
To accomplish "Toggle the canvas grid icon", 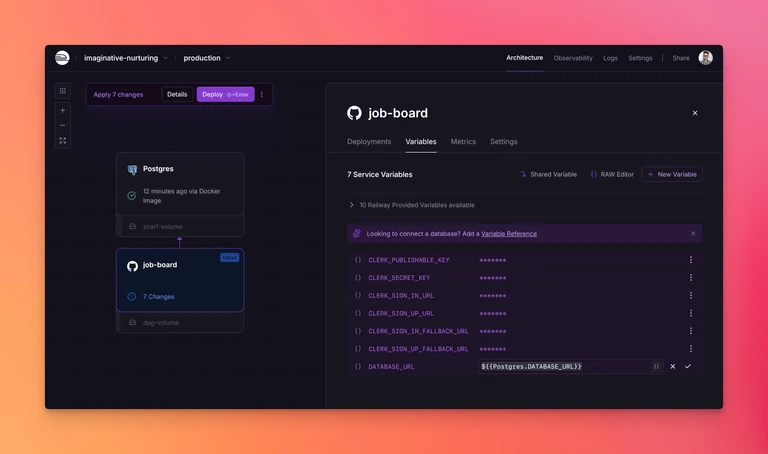I will click(x=63, y=91).
